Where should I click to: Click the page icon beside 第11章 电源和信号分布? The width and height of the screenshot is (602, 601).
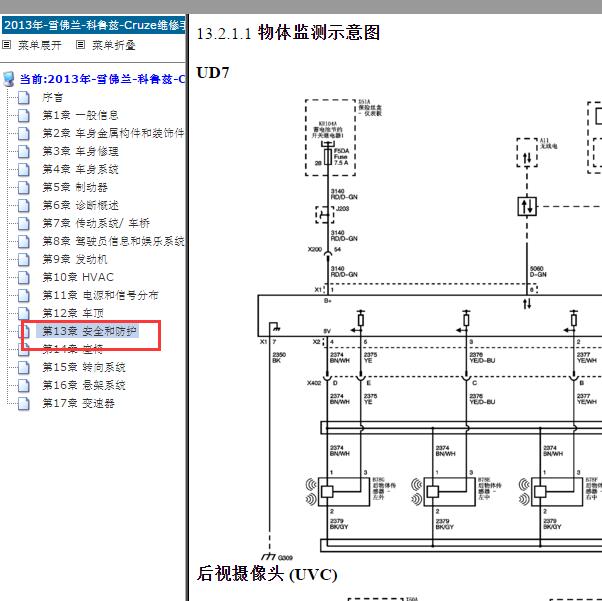pos(24,295)
